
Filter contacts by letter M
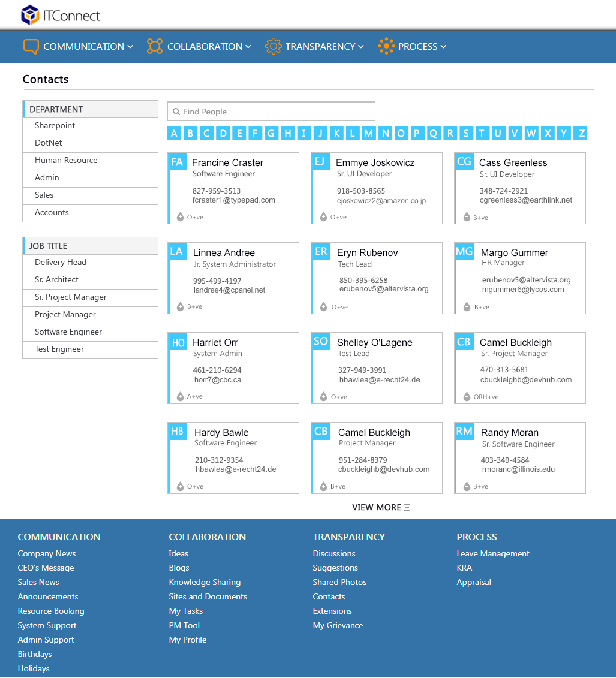tap(368, 134)
